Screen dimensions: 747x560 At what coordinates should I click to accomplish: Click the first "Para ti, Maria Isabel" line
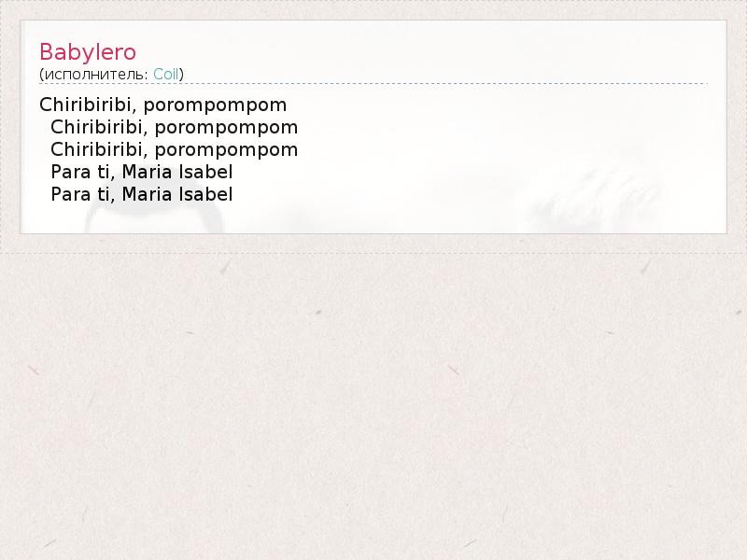coord(142,173)
